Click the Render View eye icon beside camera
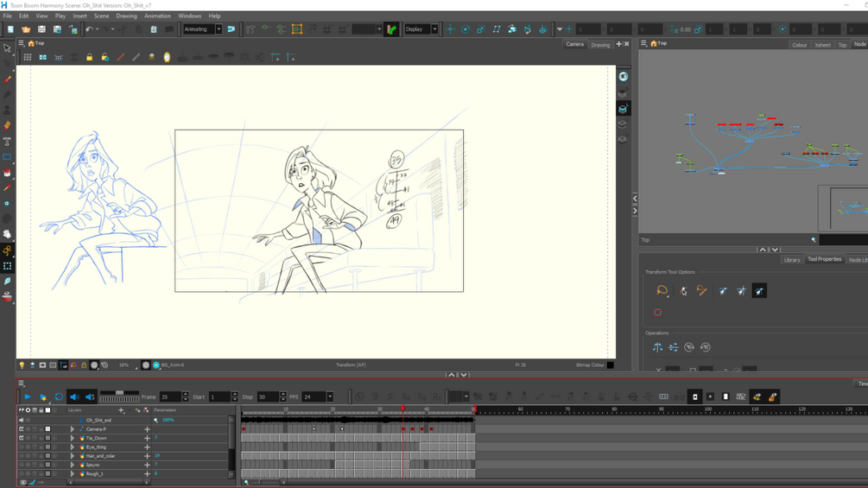Viewport: 868px width, 488px height. point(624,77)
